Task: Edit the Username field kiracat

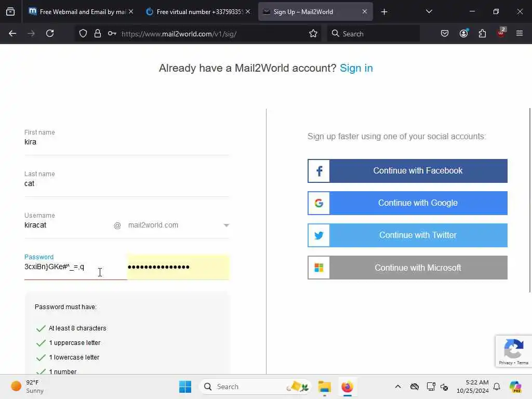Action: [68, 225]
